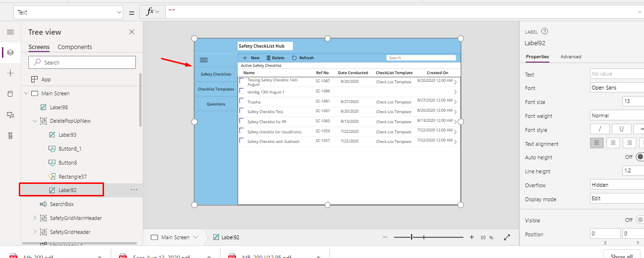Open the Data sources cylinder icon
The image size is (644, 258).
pos(10,94)
